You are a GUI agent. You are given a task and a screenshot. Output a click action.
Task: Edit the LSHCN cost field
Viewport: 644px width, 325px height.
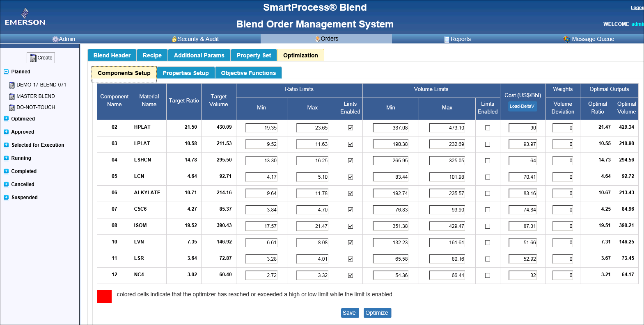click(523, 161)
